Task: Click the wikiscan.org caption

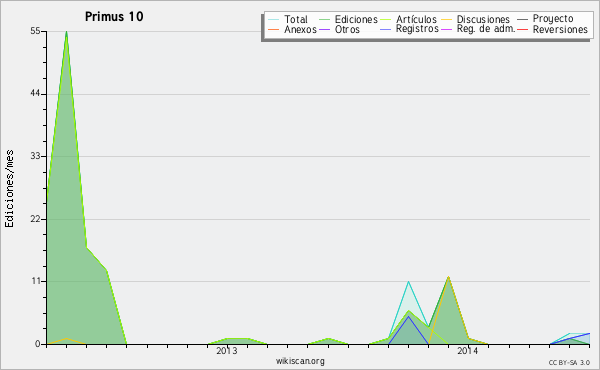Action: click(x=300, y=361)
